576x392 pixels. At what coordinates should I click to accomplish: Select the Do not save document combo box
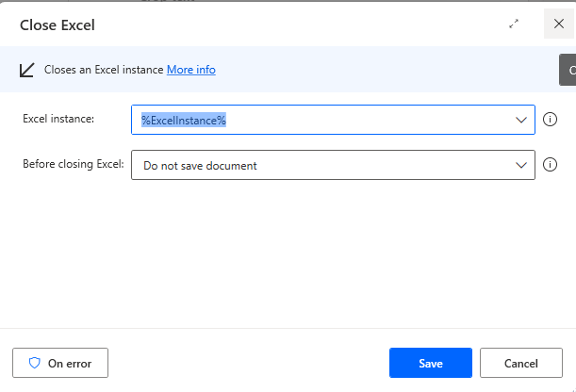coord(321,165)
